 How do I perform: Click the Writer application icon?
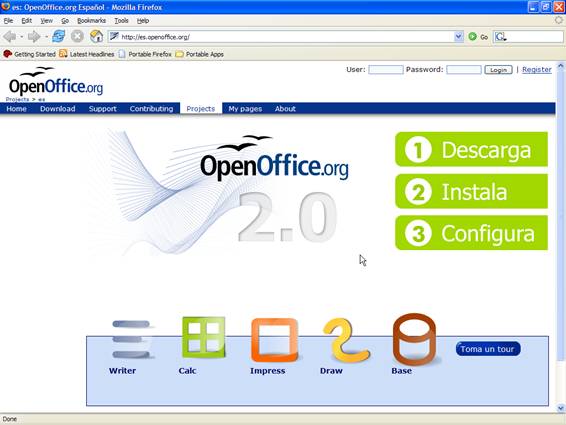pos(132,339)
